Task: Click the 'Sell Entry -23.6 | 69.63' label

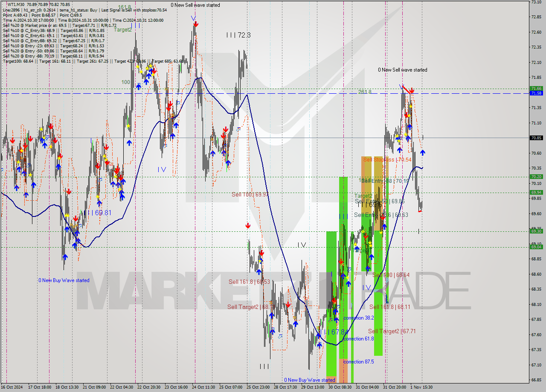Action: point(381,215)
